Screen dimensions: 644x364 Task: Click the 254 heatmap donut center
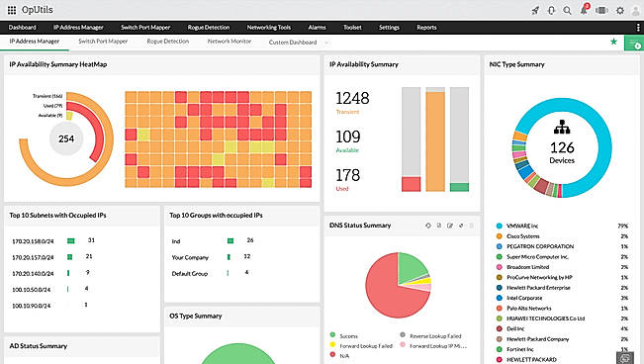66,138
